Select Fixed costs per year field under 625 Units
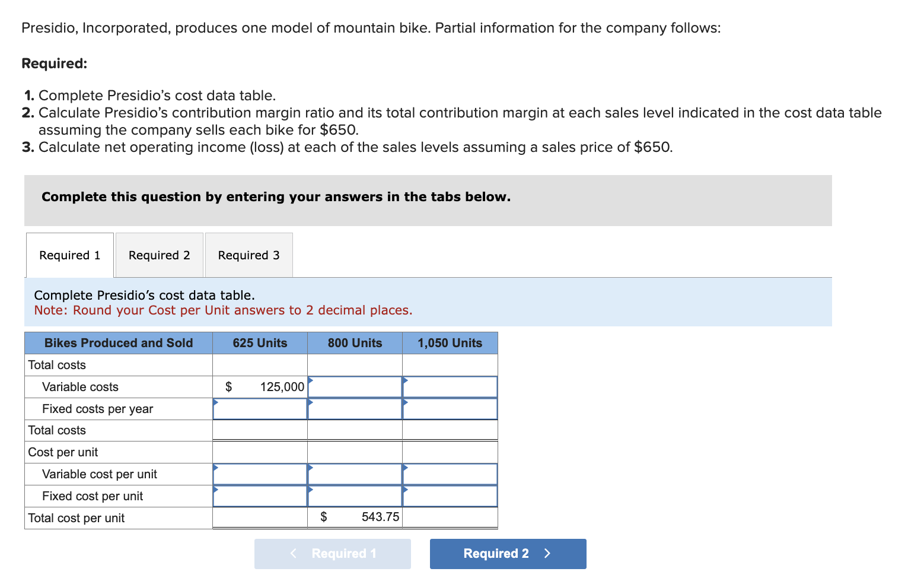This screenshot has width=924, height=578. click(259, 408)
